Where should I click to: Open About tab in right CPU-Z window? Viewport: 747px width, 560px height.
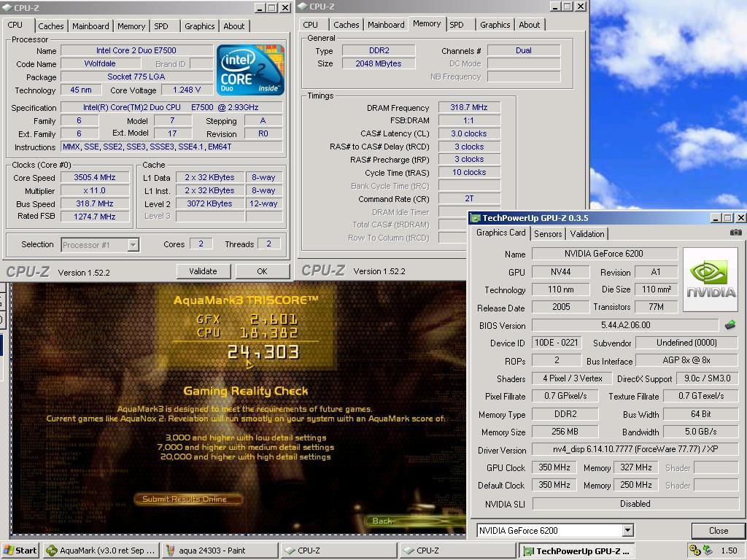coord(530,25)
